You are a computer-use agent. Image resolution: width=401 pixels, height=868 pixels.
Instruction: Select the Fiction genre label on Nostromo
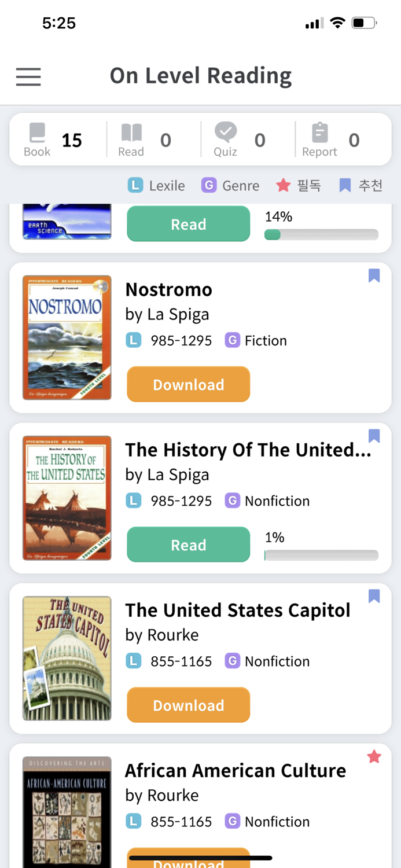coord(264,340)
